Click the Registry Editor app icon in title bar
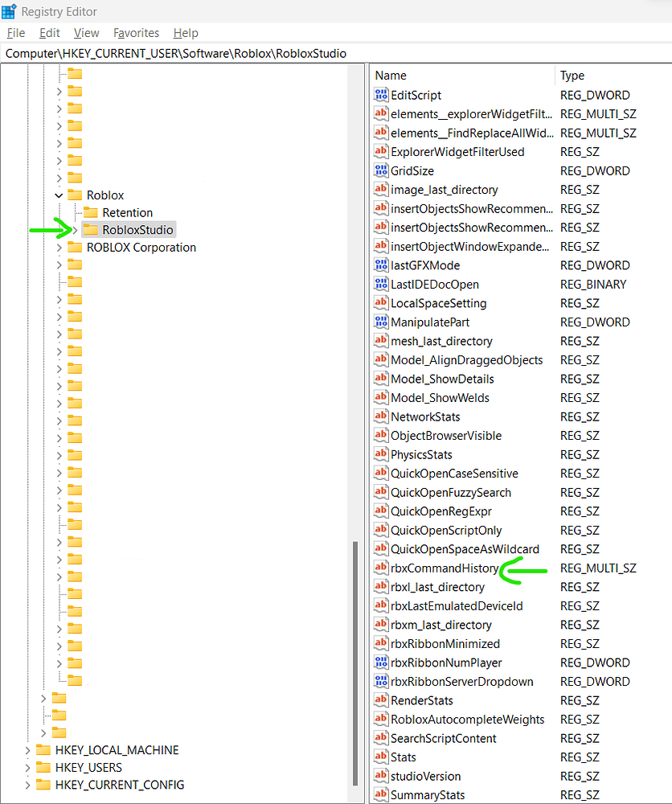This screenshot has width=672, height=804. tap(9, 11)
